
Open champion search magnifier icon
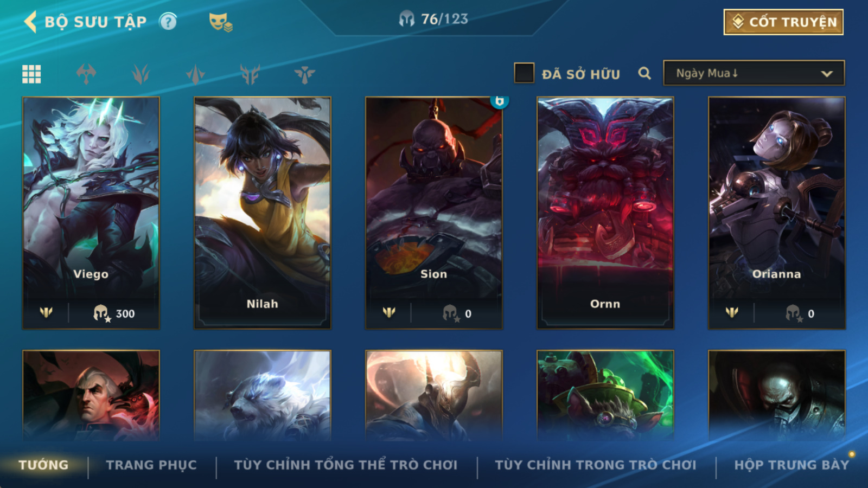coord(644,73)
